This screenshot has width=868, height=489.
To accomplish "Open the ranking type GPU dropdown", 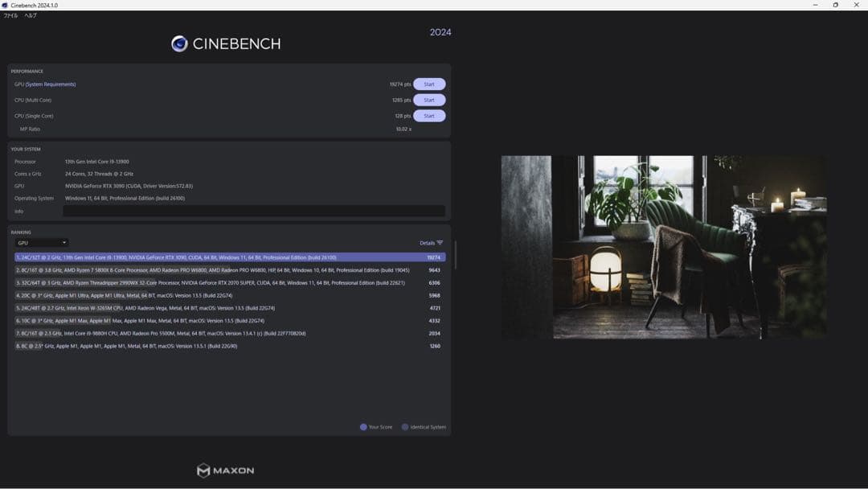I will pyautogui.click(x=42, y=243).
